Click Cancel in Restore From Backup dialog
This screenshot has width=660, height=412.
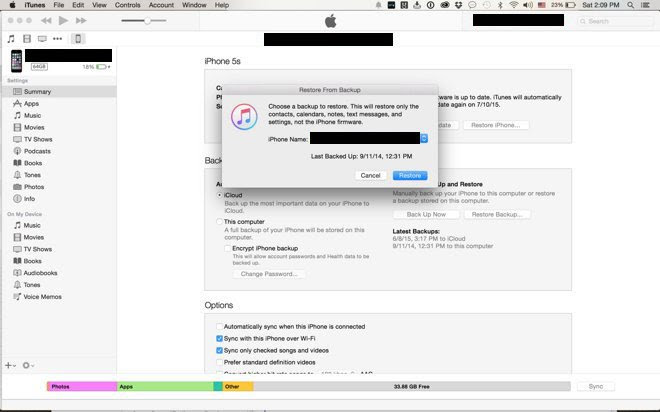point(370,175)
